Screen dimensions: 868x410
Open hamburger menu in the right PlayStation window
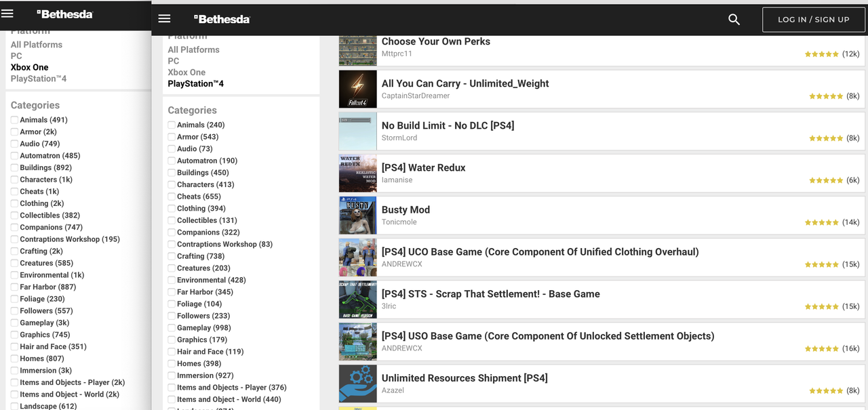coord(164,18)
